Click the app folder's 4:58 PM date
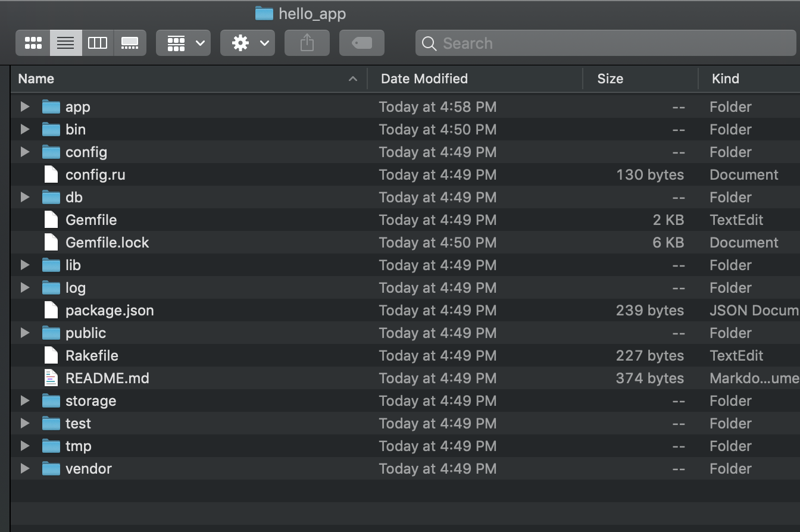800x532 pixels. 437,107
